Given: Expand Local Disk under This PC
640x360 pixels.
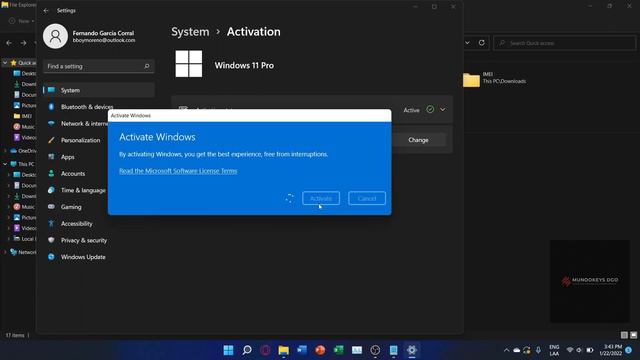Looking at the screenshot, I should point(9,239).
